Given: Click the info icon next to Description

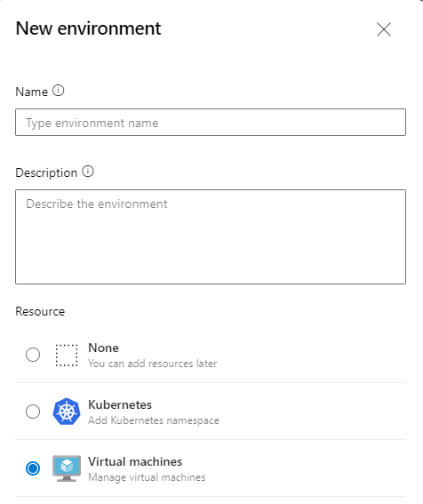Looking at the screenshot, I should (88, 172).
